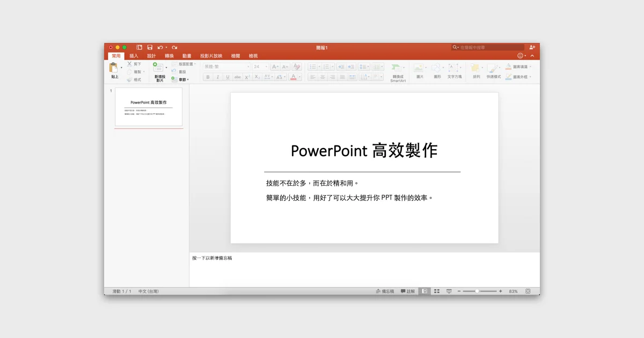This screenshot has height=338, width=644.
Task: Expand the Layout (版面配置) dropdown
Action: point(184,64)
